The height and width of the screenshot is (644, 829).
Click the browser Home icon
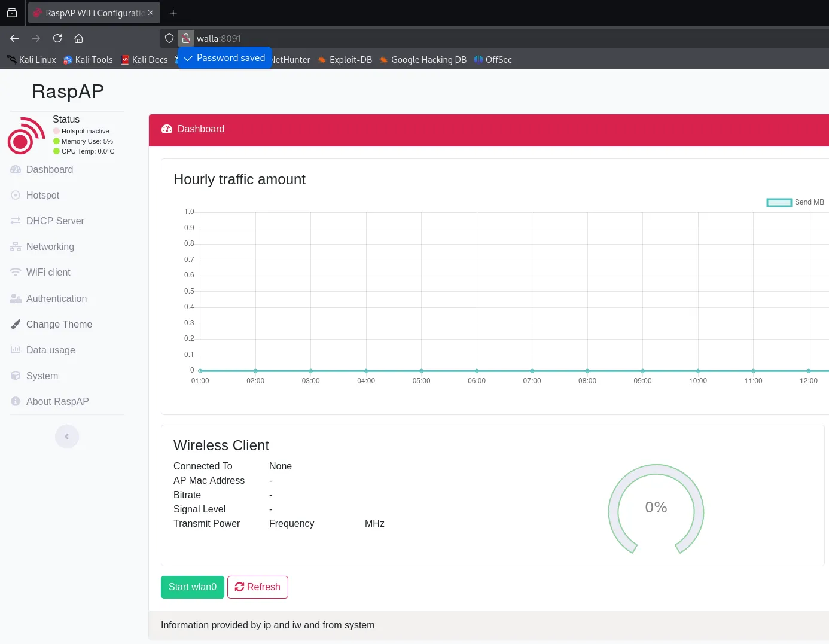78,38
